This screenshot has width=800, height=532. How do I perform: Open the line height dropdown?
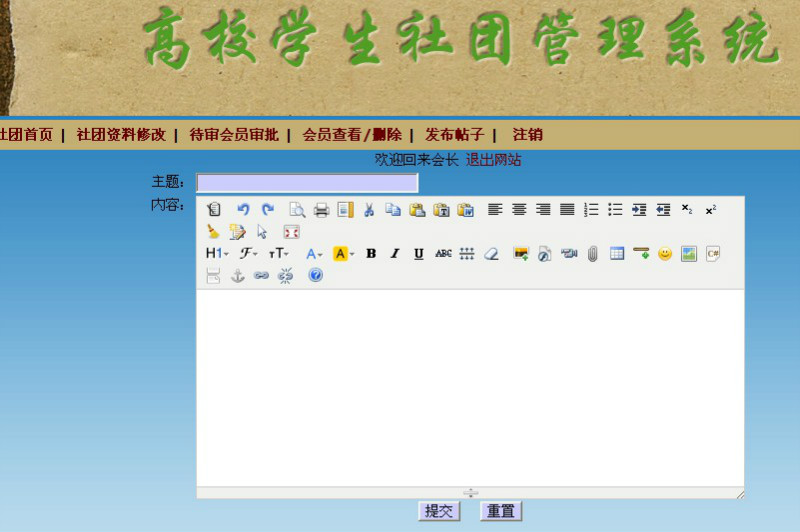pos(467,254)
